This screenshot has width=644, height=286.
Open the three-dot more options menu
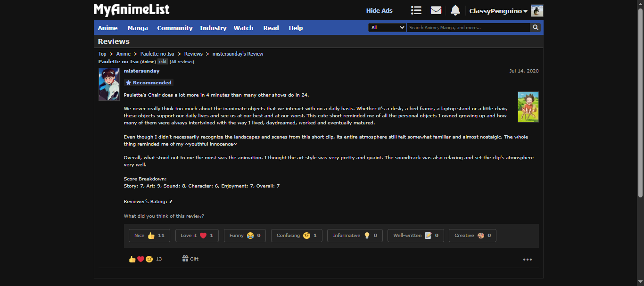pos(528,260)
